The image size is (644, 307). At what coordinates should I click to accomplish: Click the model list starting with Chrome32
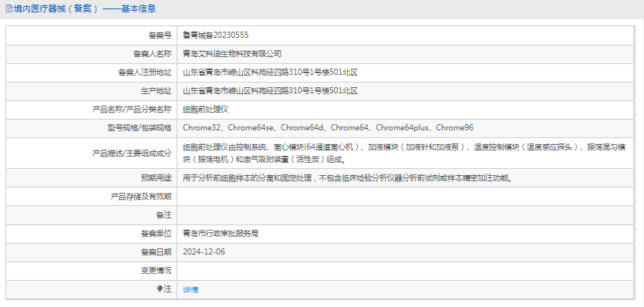(x=328, y=128)
